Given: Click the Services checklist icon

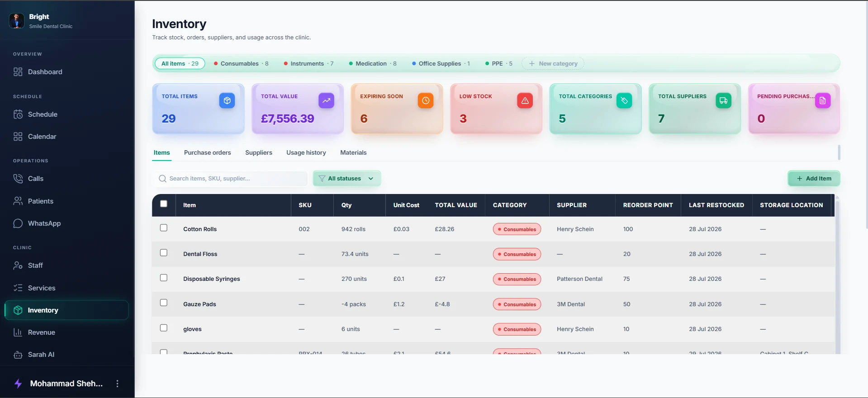Looking at the screenshot, I should (18, 288).
